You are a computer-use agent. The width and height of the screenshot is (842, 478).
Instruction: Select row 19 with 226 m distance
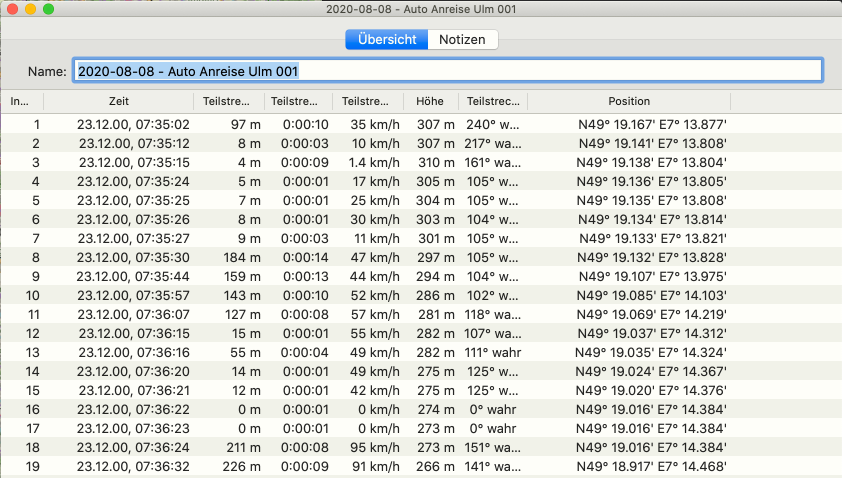(x=239, y=466)
